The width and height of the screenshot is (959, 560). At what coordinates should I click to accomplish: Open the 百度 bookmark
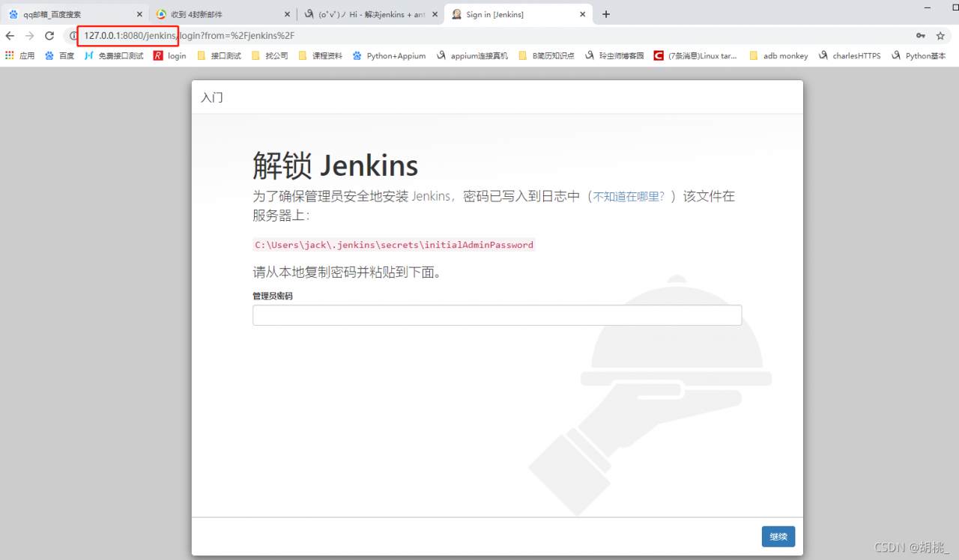60,55
